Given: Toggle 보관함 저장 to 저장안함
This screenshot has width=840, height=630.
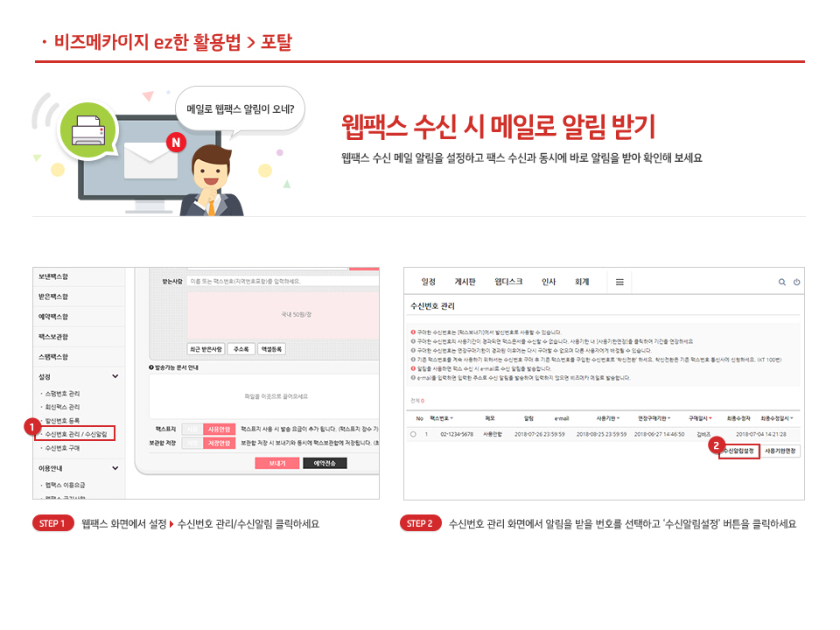Looking at the screenshot, I should tap(219, 443).
